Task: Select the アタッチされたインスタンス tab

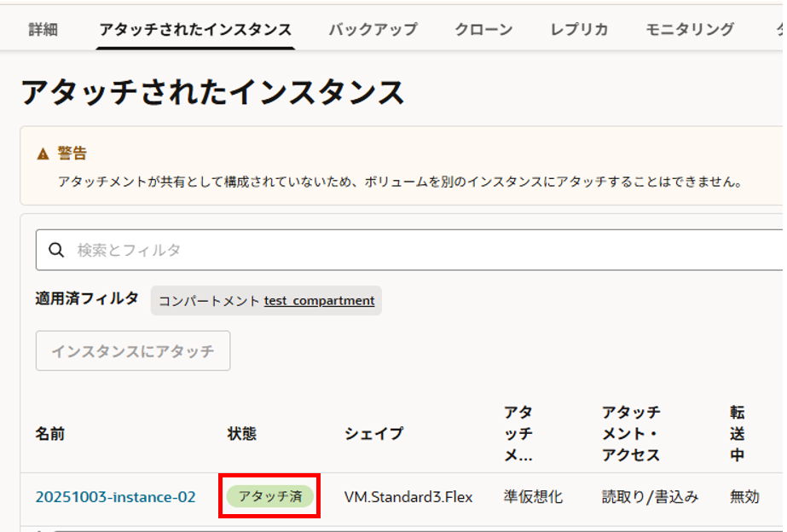Action: tap(195, 29)
